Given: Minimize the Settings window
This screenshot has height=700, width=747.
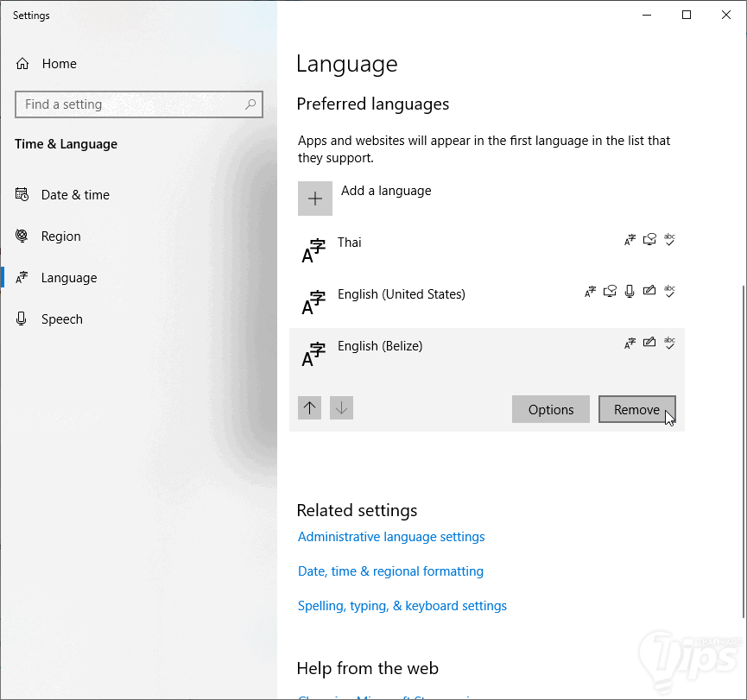Looking at the screenshot, I should (647, 15).
